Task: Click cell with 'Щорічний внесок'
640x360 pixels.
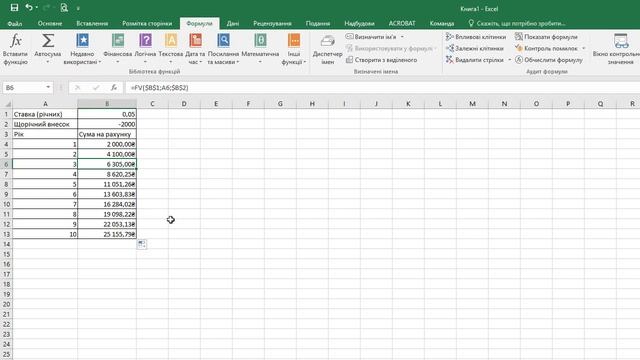Action: (45, 124)
